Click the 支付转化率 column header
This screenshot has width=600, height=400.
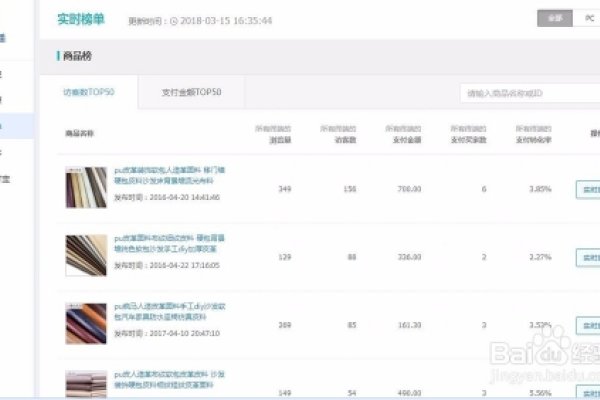point(533,140)
